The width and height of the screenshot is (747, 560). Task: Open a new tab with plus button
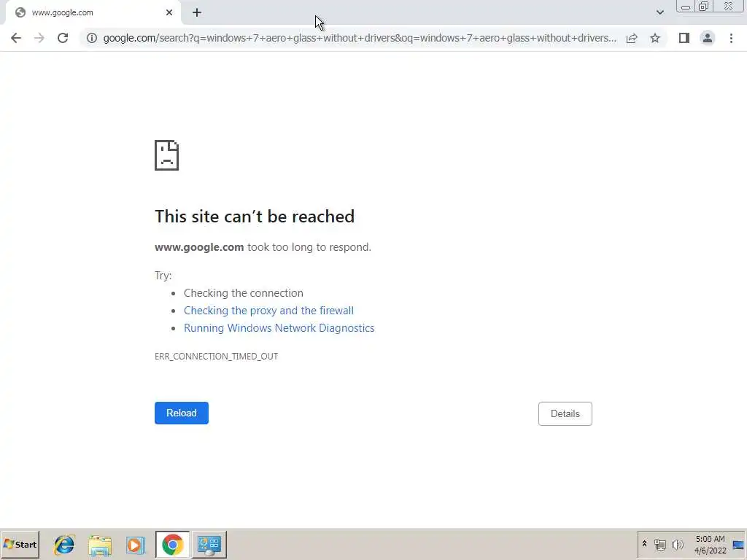(x=197, y=13)
